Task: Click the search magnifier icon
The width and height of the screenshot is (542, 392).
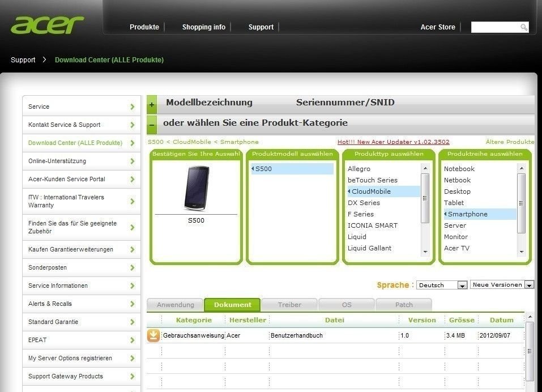Action: (x=524, y=27)
